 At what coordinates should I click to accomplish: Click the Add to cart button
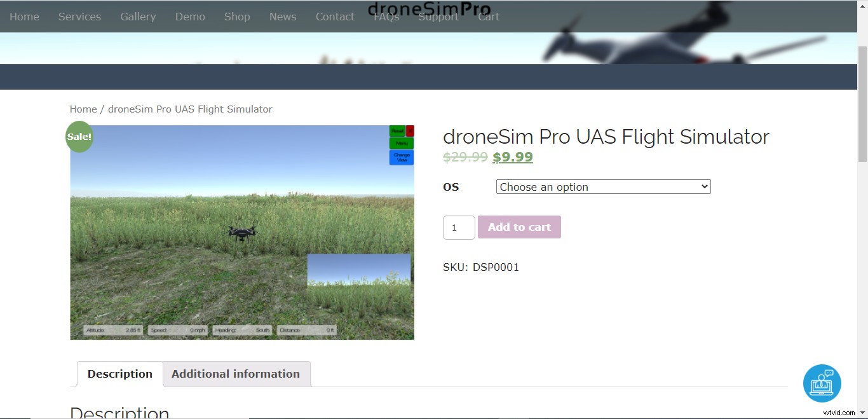(519, 227)
